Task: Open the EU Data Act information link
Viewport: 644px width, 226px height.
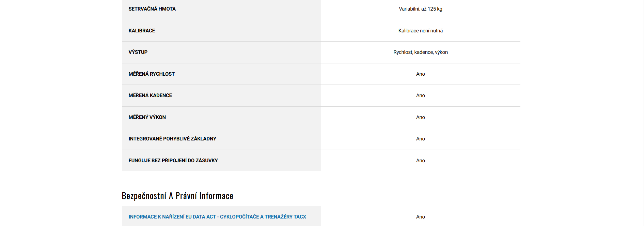Action: click(217, 217)
